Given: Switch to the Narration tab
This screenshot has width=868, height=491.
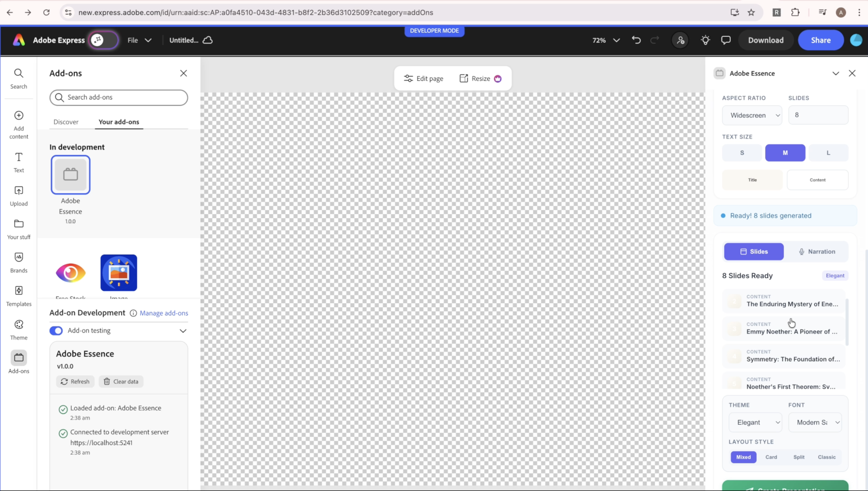Looking at the screenshot, I should [x=816, y=252].
